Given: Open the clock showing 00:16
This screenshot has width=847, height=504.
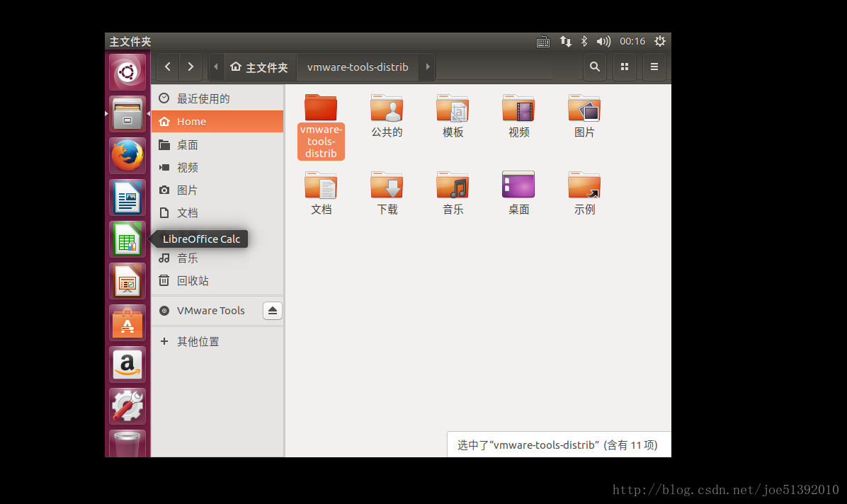Looking at the screenshot, I should 632,42.
